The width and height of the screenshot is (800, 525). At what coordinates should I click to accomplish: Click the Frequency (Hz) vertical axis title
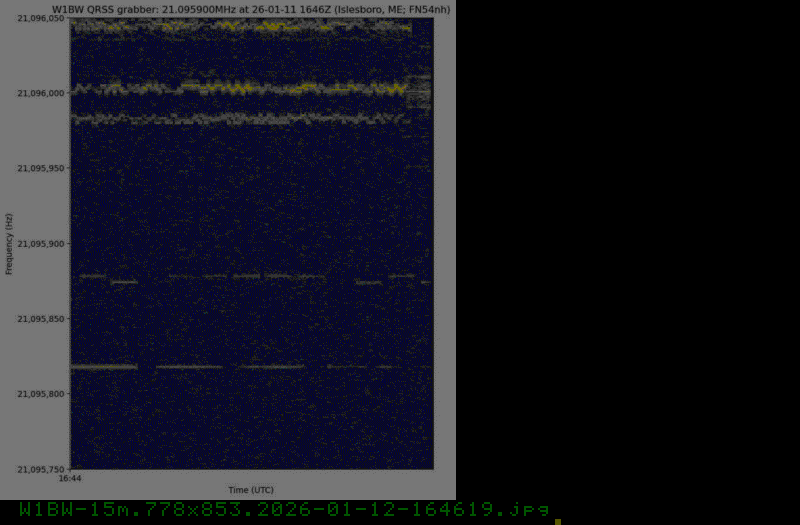coord(9,244)
